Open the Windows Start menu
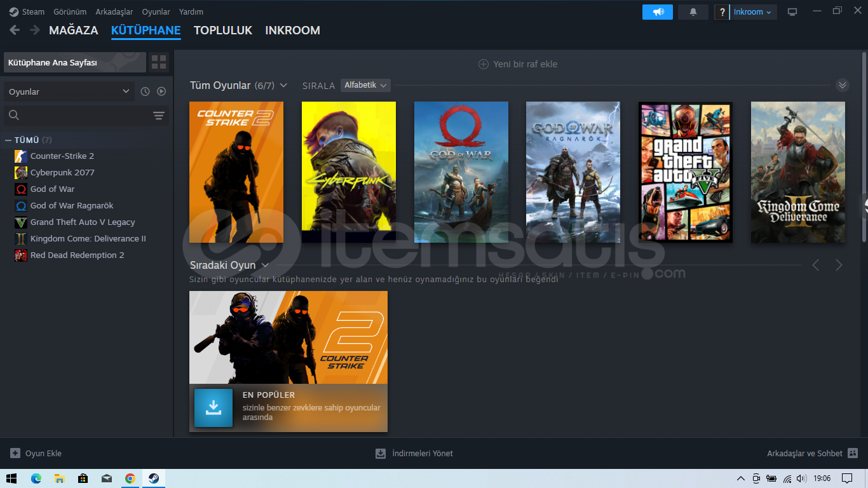868x488 pixels. (x=11, y=478)
